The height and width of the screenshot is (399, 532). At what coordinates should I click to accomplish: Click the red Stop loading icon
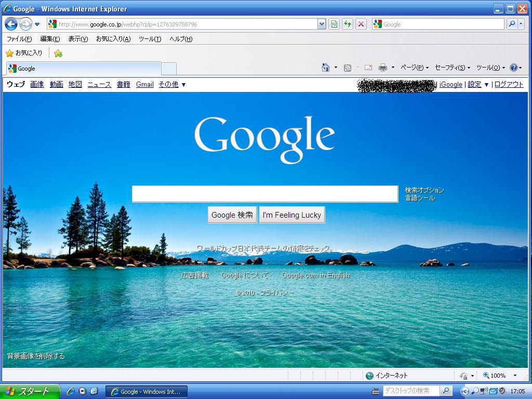click(x=361, y=24)
